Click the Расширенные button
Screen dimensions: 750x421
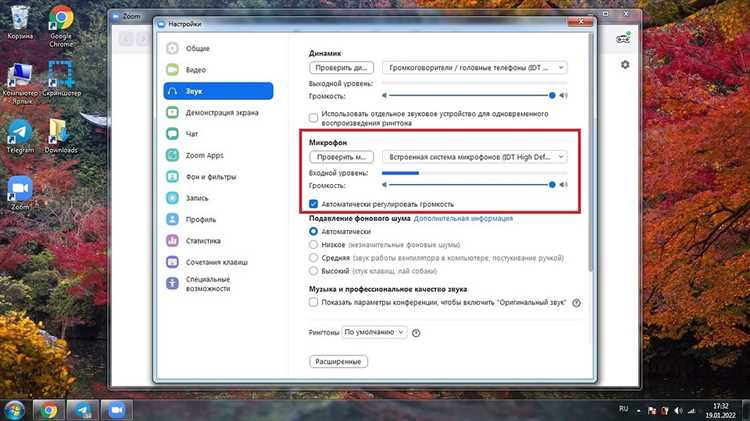[x=338, y=362]
